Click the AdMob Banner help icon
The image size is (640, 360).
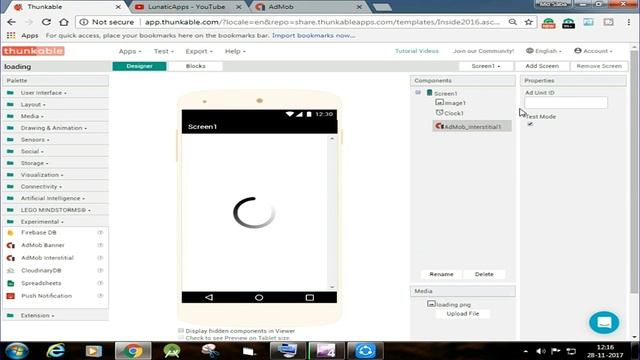point(100,245)
